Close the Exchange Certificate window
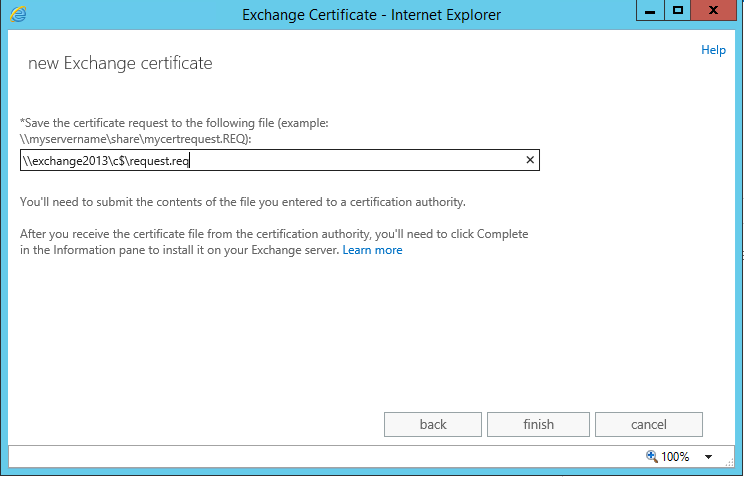This screenshot has height=477, width=744. click(714, 11)
